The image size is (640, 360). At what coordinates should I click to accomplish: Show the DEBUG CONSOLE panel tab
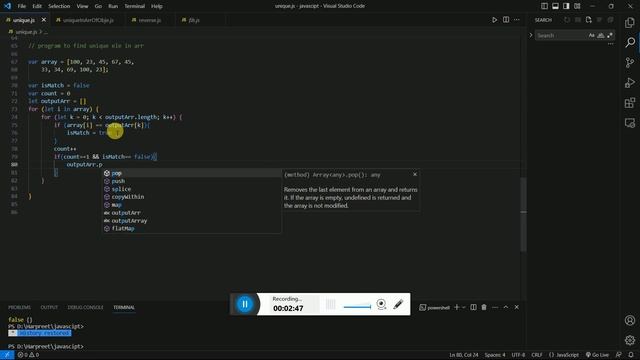[x=85, y=307]
